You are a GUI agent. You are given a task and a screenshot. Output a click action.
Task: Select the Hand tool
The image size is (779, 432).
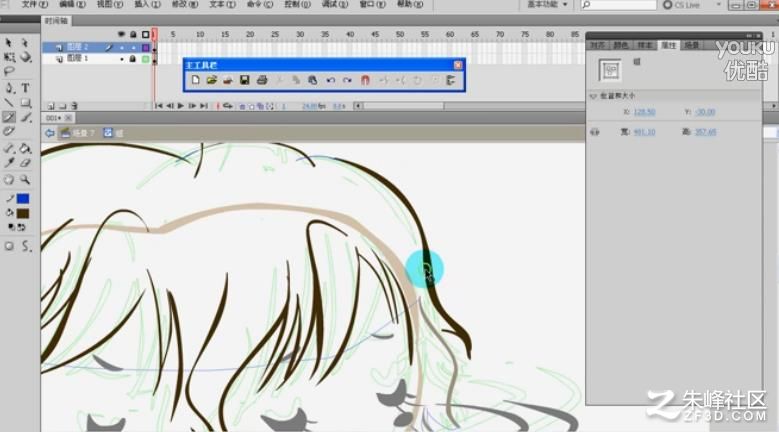coord(8,180)
